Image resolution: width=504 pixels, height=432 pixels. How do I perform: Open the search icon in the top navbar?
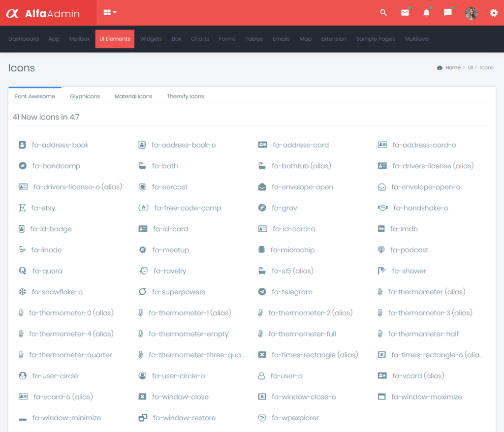coord(383,13)
